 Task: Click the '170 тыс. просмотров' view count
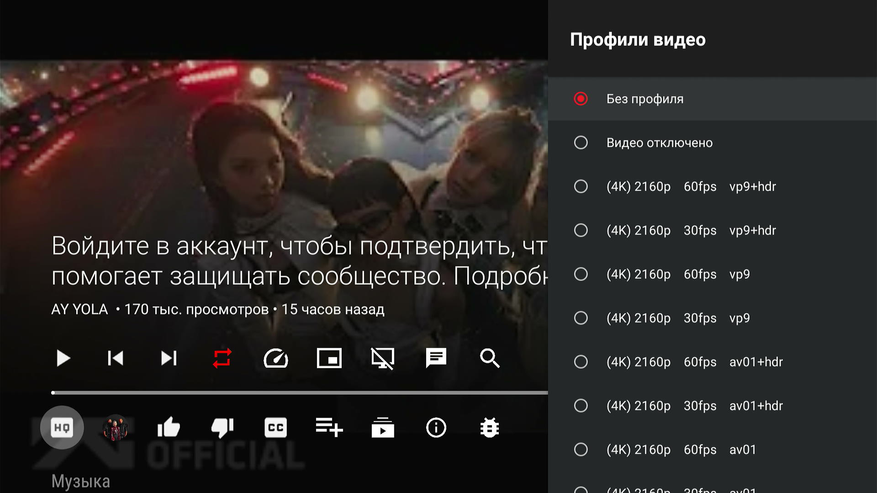pyautogui.click(x=196, y=309)
